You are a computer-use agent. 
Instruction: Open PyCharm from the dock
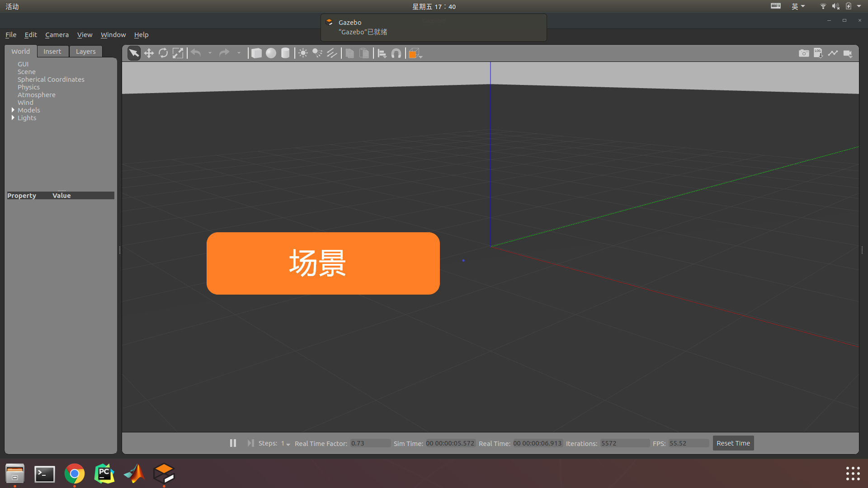[x=104, y=474]
